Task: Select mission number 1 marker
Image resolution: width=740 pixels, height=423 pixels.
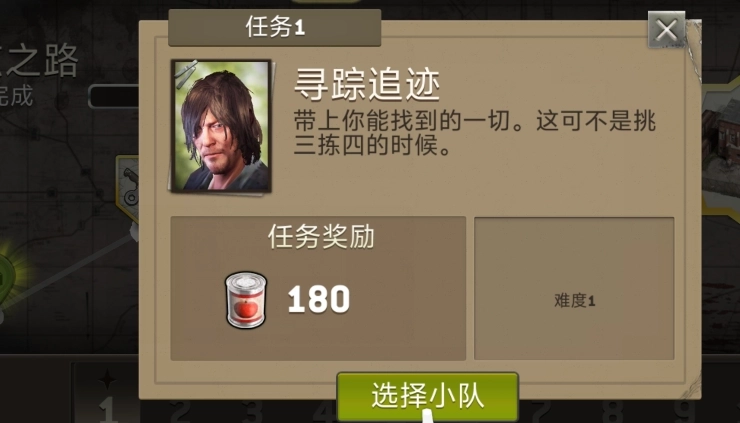Action: 108,409
